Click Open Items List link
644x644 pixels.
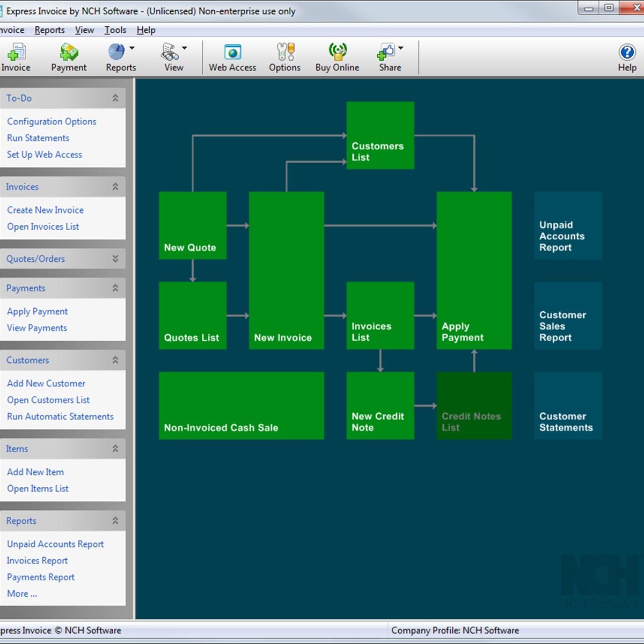[38, 489]
